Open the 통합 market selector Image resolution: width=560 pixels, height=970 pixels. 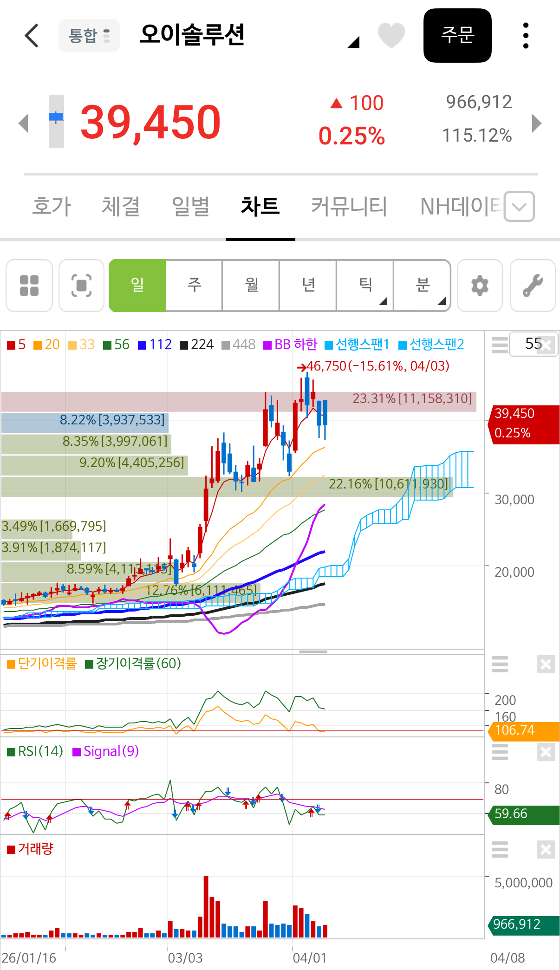[89, 35]
